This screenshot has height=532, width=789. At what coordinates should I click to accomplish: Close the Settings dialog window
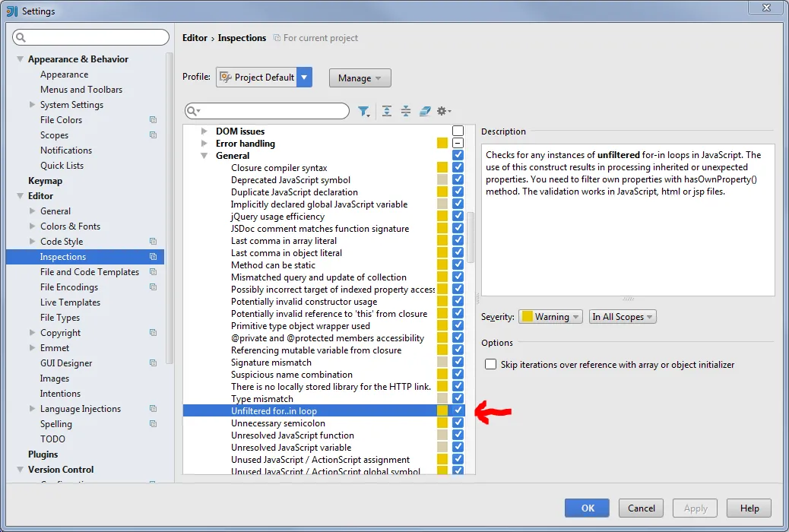pos(766,7)
